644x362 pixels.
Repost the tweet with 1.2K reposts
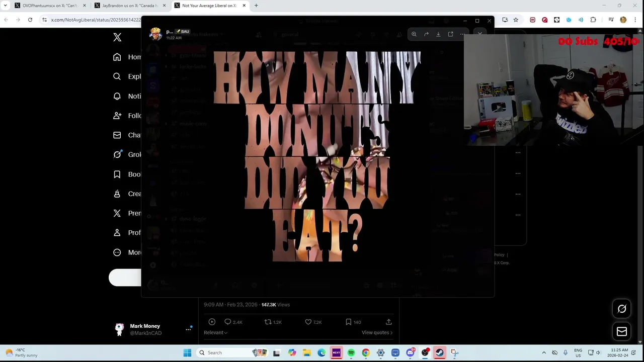[x=273, y=322]
